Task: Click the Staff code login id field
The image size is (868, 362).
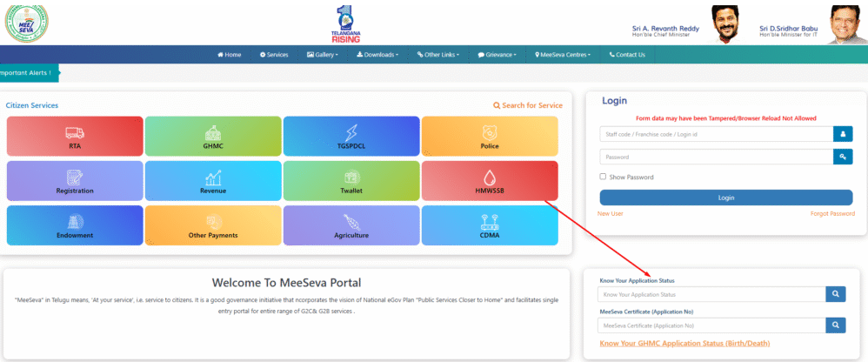Action: 715,134
